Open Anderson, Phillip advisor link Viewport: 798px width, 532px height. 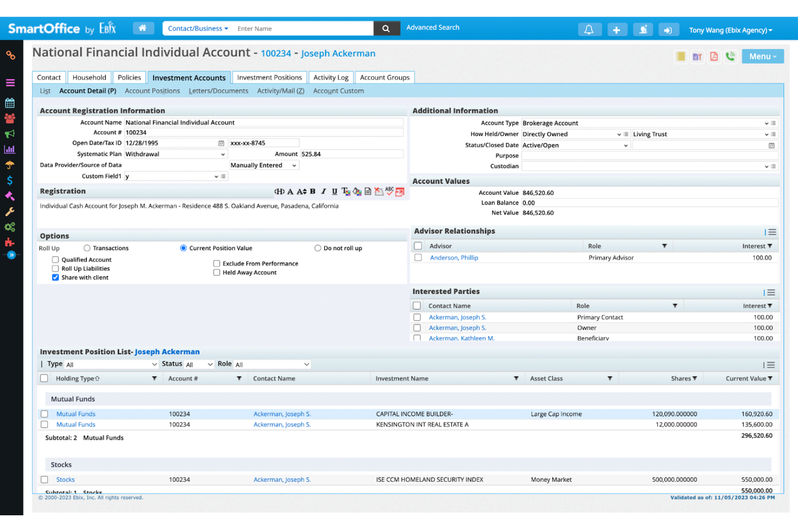pos(454,258)
